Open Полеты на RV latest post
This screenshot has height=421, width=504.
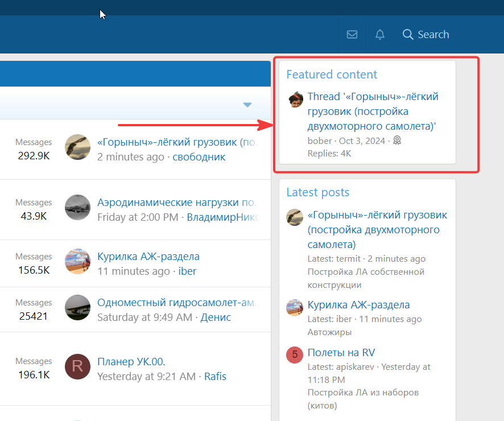tap(341, 353)
